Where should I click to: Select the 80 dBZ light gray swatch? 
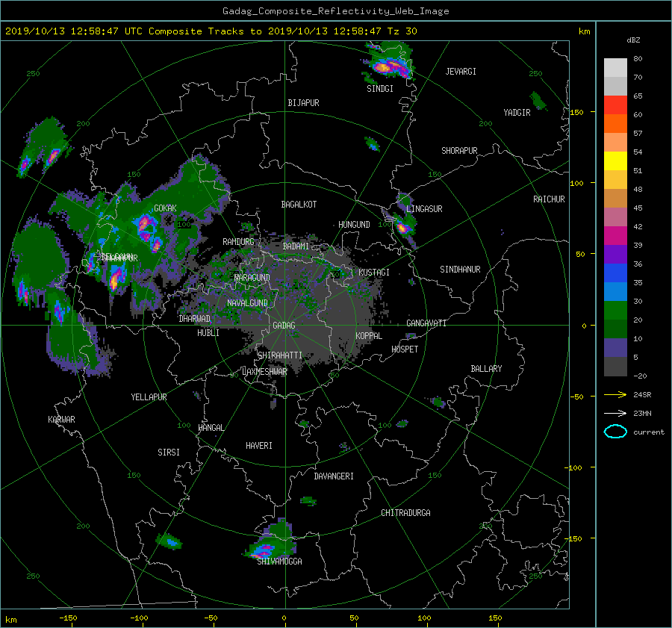pyautogui.click(x=615, y=68)
